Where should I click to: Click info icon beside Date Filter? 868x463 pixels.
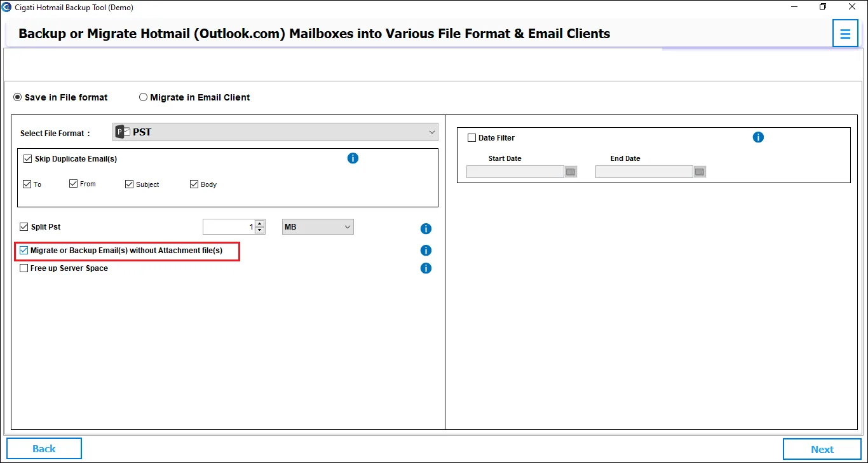[758, 137]
